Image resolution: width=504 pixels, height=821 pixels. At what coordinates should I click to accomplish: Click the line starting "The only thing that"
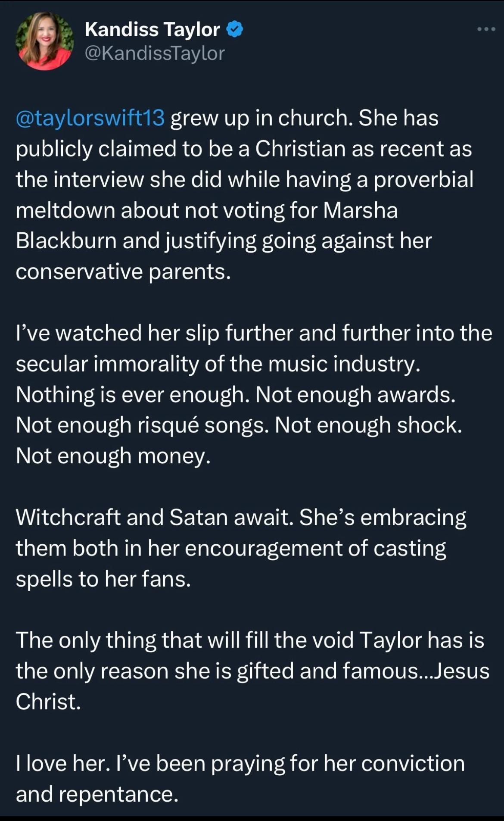250,640
